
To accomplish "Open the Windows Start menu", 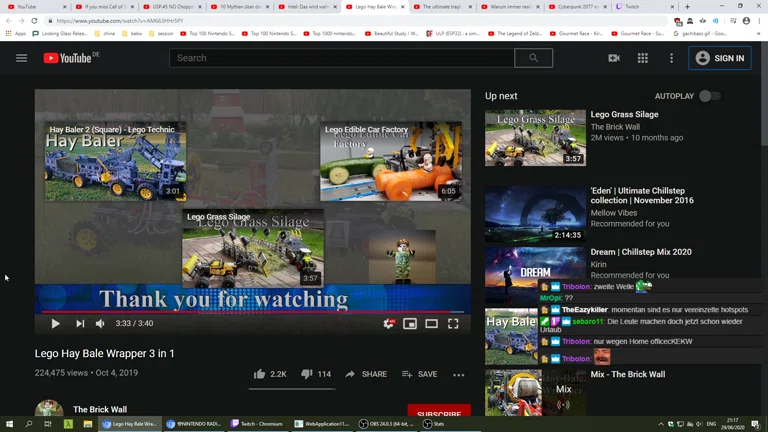I will [x=9, y=424].
